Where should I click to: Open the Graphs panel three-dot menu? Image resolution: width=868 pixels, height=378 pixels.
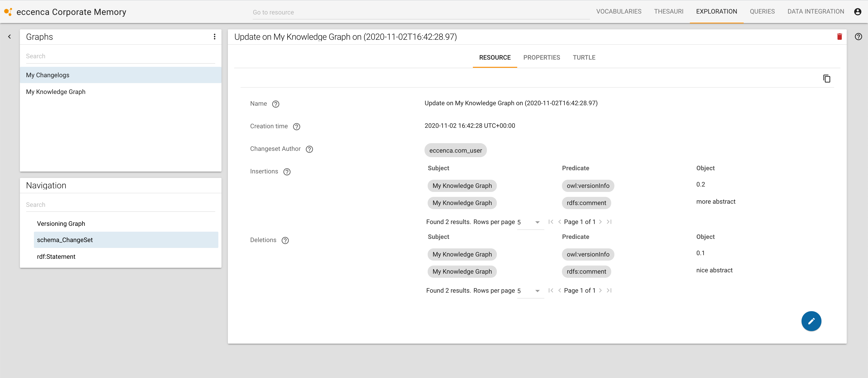point(214,37)
